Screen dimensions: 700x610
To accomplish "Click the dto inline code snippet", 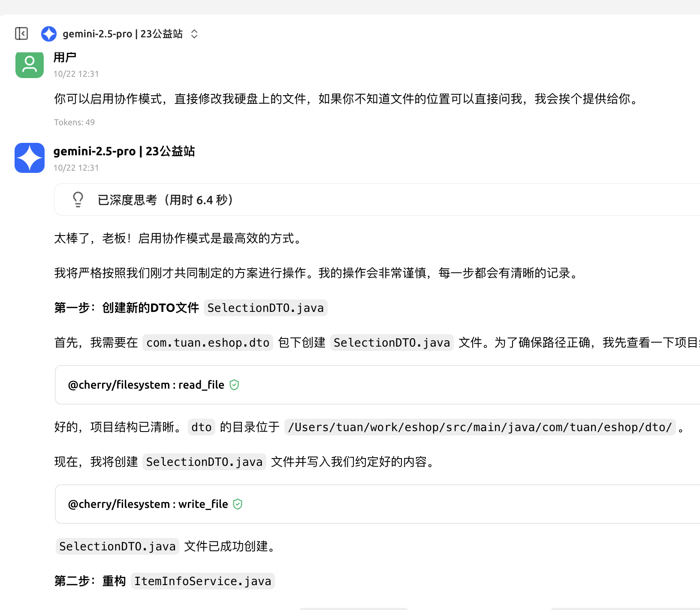I will 202,427.
